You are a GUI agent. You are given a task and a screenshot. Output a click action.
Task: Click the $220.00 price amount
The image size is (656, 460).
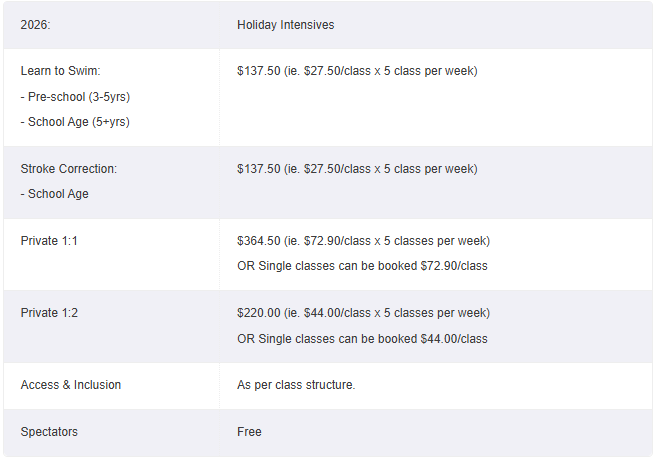tap(258, 313)
